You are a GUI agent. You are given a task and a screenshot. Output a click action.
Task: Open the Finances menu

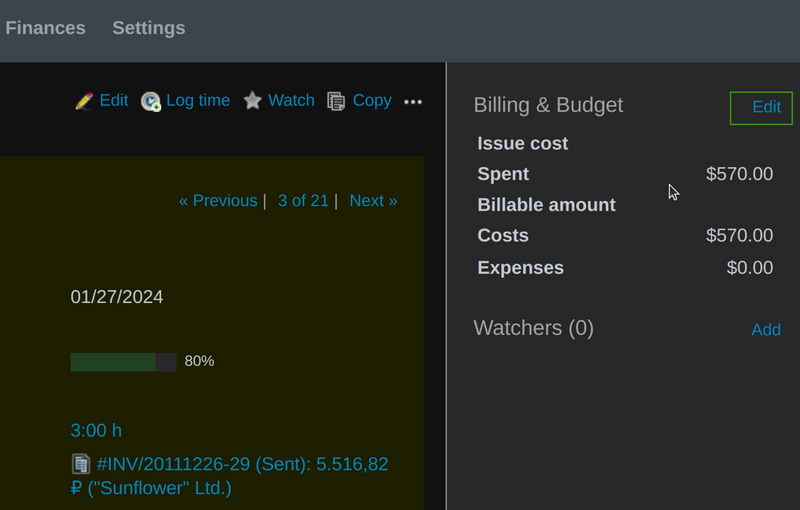45,28
